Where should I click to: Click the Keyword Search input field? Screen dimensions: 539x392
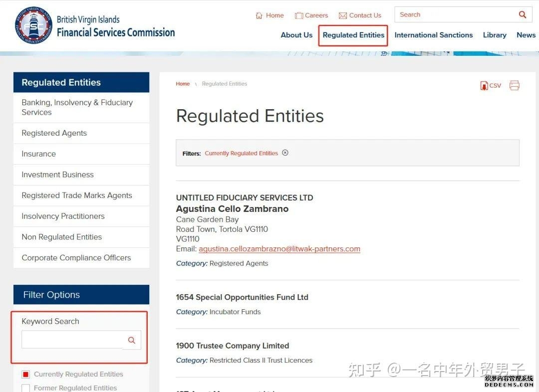point(72,340)
